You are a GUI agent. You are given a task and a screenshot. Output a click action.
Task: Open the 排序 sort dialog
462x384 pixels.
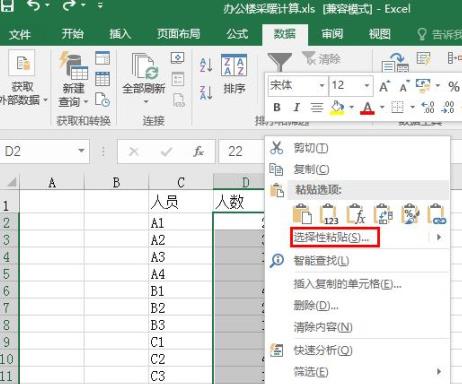pos(234,74)
